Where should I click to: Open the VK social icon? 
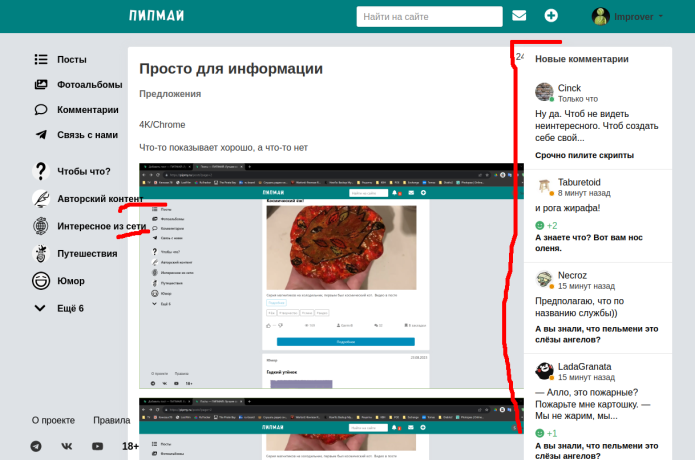(66, 446)
